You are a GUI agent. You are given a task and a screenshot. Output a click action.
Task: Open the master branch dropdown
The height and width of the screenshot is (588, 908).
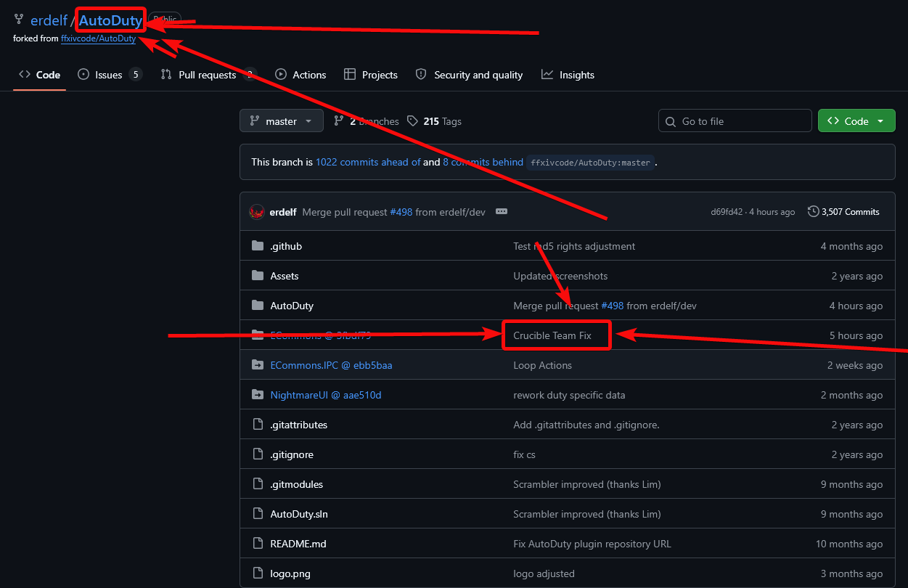282,121
